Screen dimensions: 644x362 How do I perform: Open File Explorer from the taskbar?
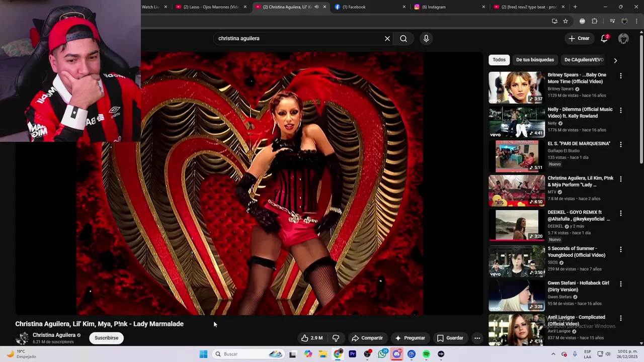(323, 354)
